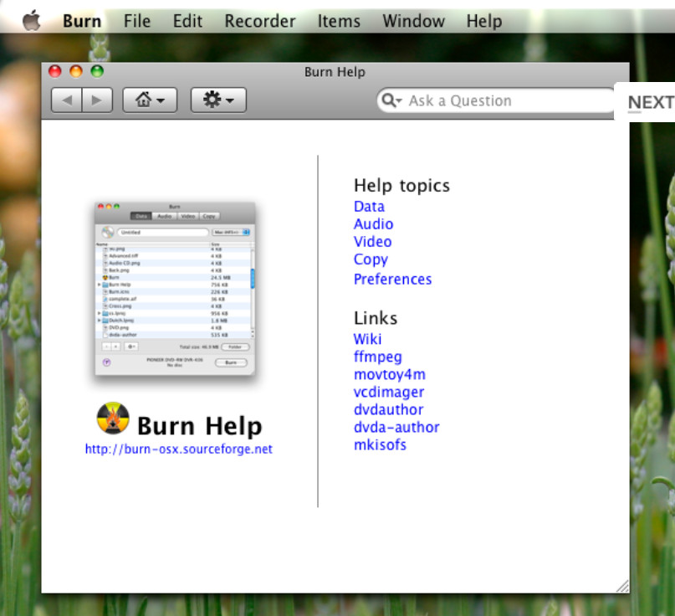Click the magnifier icon in the search field
Viewport: 675px width, 616px height.
[388, 100]
